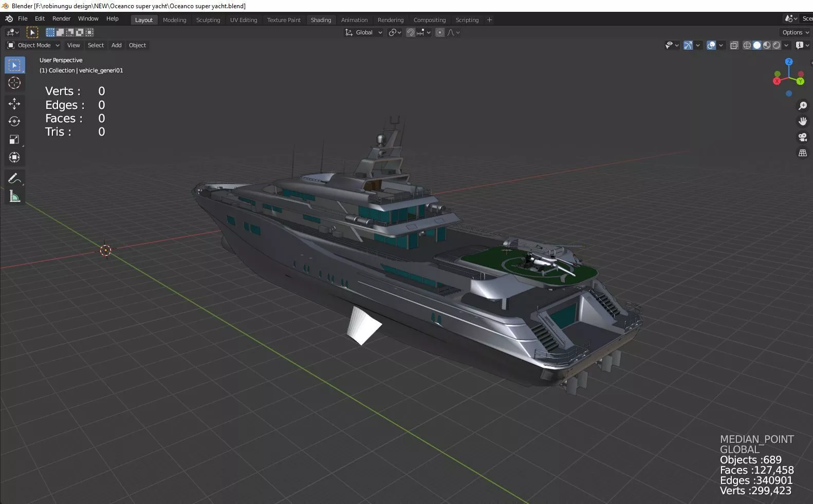Choose Set new selection mode icon

(x=50, y=32)
